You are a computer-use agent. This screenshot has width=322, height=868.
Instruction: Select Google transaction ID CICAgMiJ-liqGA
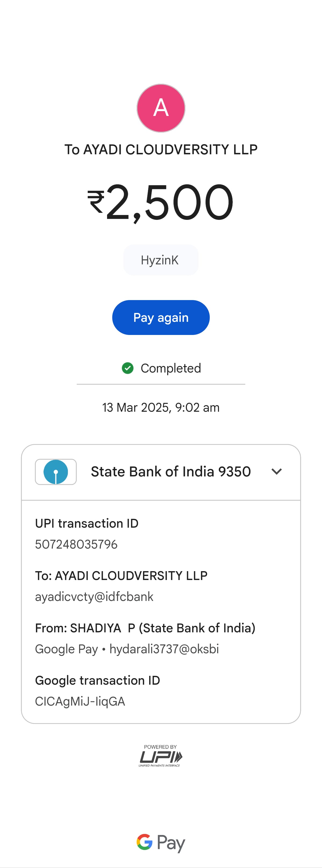(x=80, y=702)
